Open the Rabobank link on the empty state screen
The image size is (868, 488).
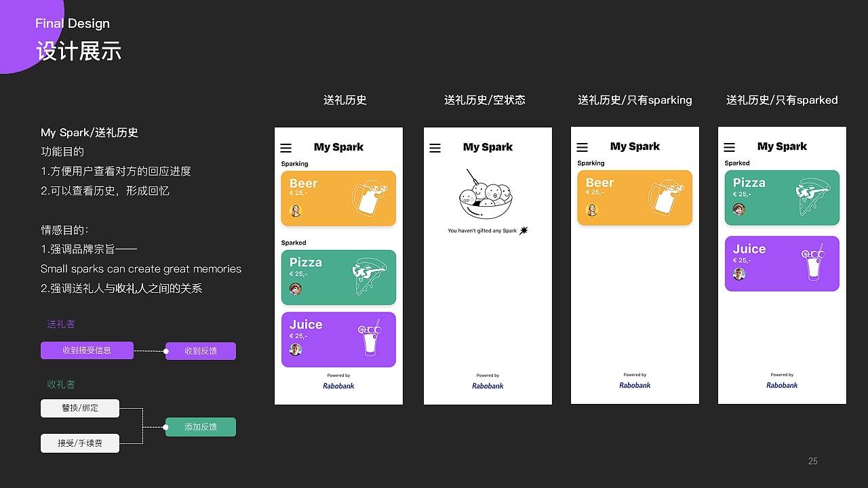point(488,386)
